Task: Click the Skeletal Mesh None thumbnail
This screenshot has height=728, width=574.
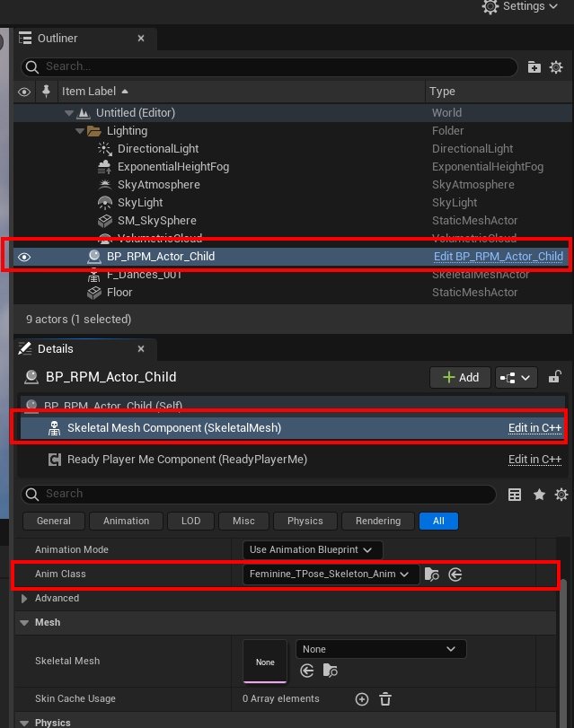Action: pos(265,662)
